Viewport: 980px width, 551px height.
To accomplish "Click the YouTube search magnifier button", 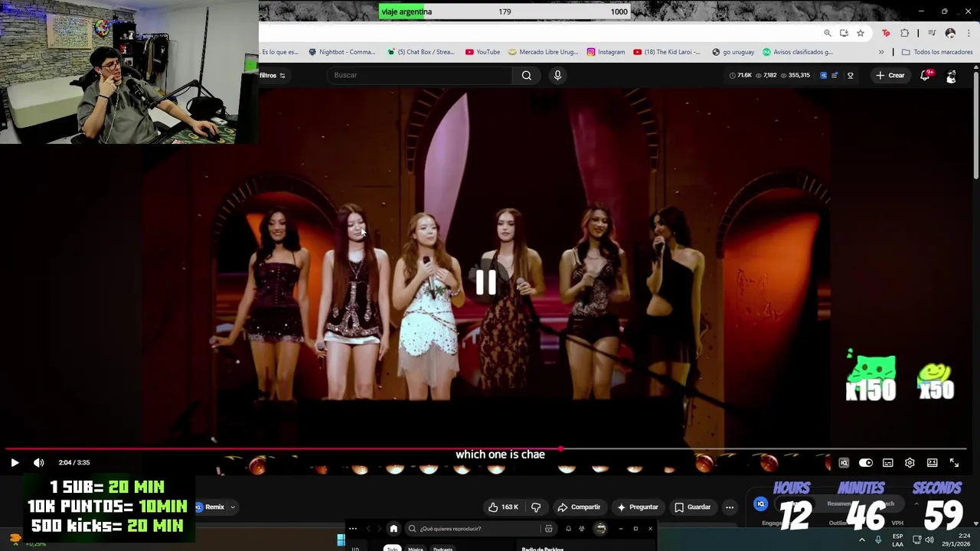I will point(527,75).
